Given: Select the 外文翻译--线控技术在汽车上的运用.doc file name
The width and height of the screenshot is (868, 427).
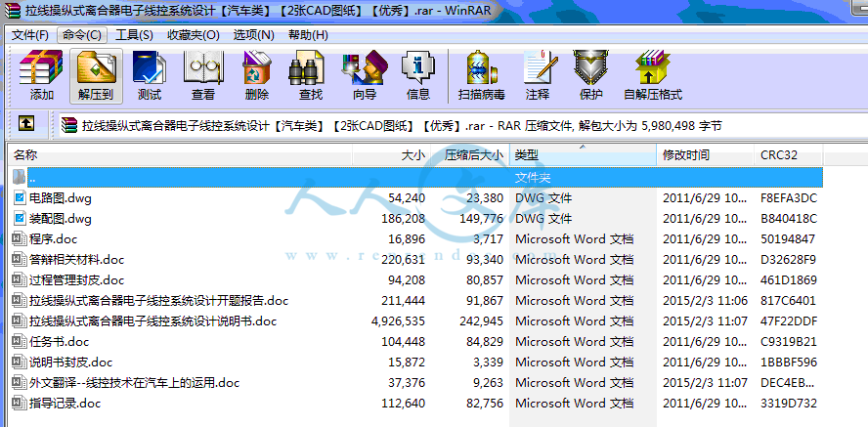Looking at the screenshot, I should point(135,383).
